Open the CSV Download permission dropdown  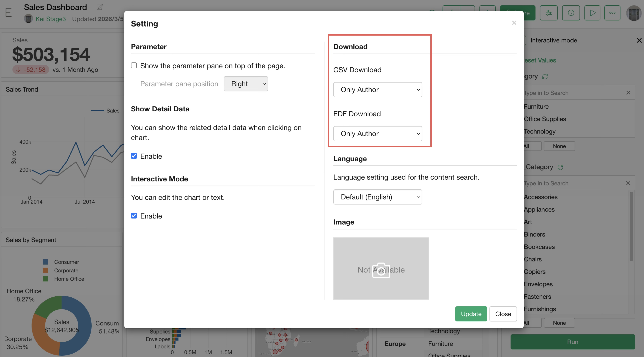[x=378, y=89]
